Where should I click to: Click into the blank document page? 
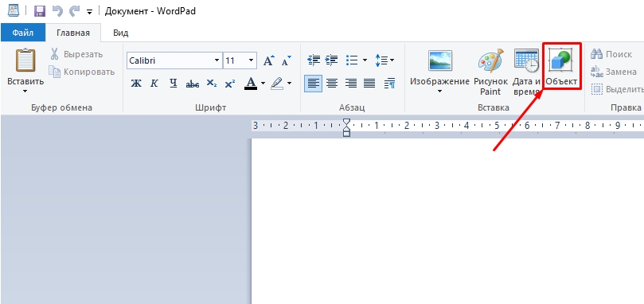coord(447,221)
